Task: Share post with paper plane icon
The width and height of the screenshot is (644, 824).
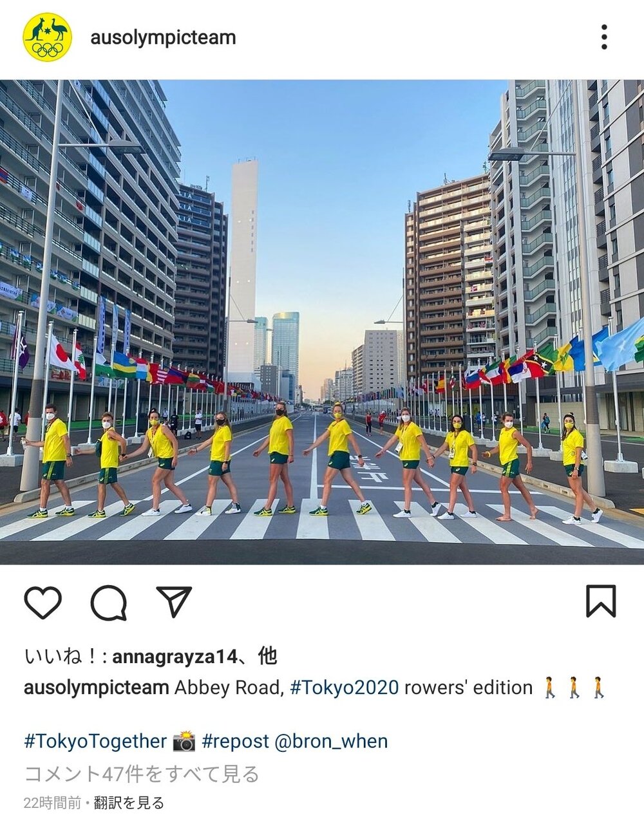Action: [x=174, y=601]
